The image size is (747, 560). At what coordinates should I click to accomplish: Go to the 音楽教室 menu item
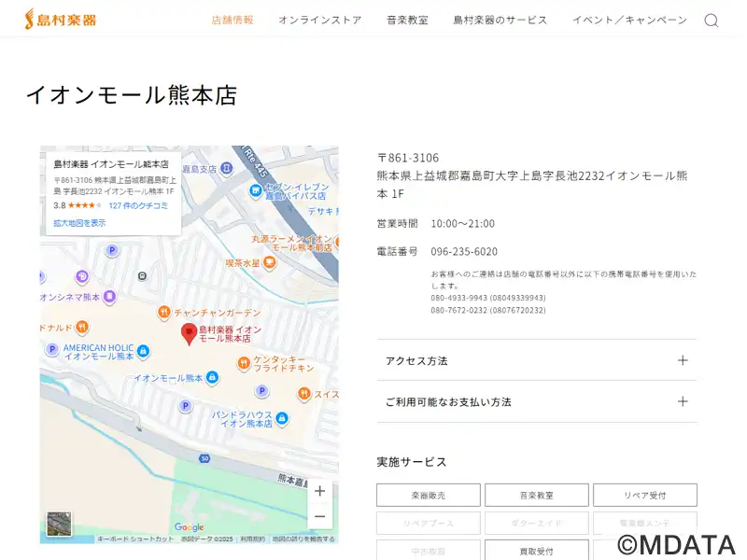coord(407,20)
